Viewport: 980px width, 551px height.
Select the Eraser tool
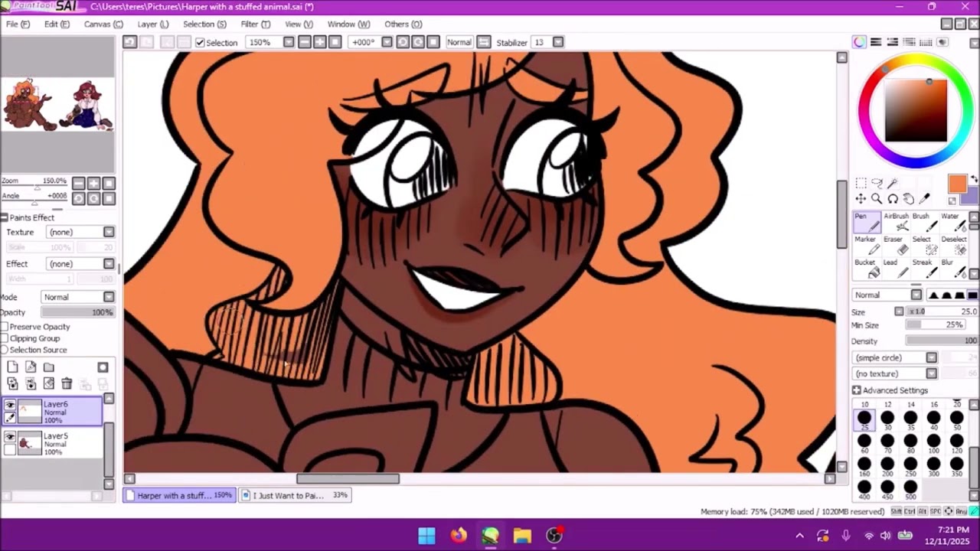point(896,245)
